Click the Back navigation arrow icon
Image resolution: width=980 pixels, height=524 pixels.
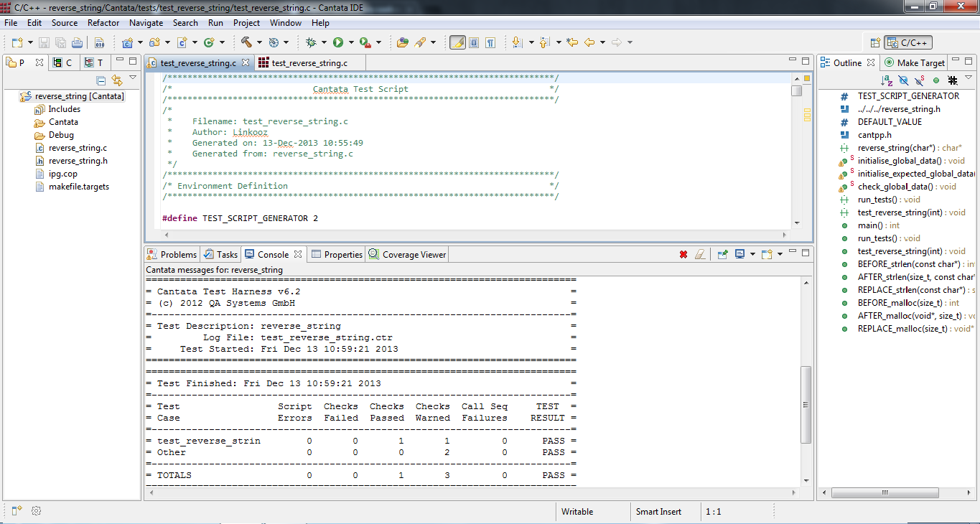pyautogui.click(x=589, y=42)
